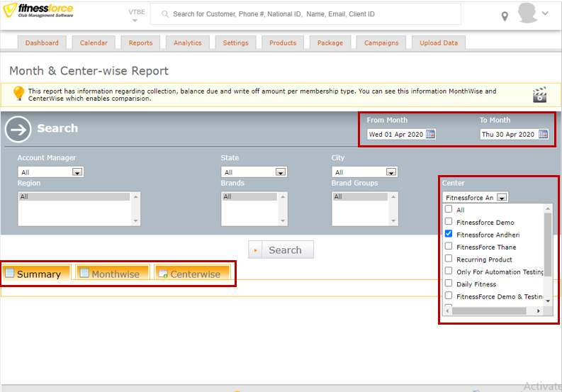Show the Centerwise report tab
Viewport: 562px width, 392px height.
192,274
